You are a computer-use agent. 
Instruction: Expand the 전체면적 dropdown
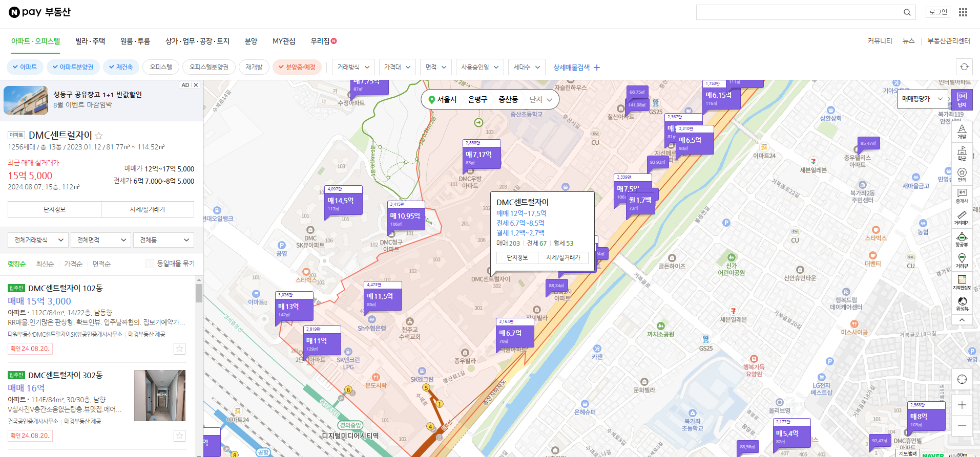tap(101, 240)
